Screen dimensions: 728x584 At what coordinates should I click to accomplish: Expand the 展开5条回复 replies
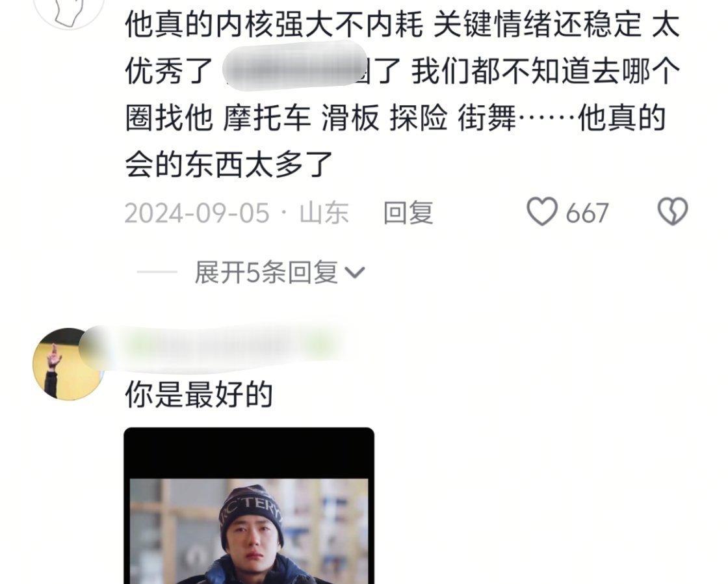tap(266, 272)
